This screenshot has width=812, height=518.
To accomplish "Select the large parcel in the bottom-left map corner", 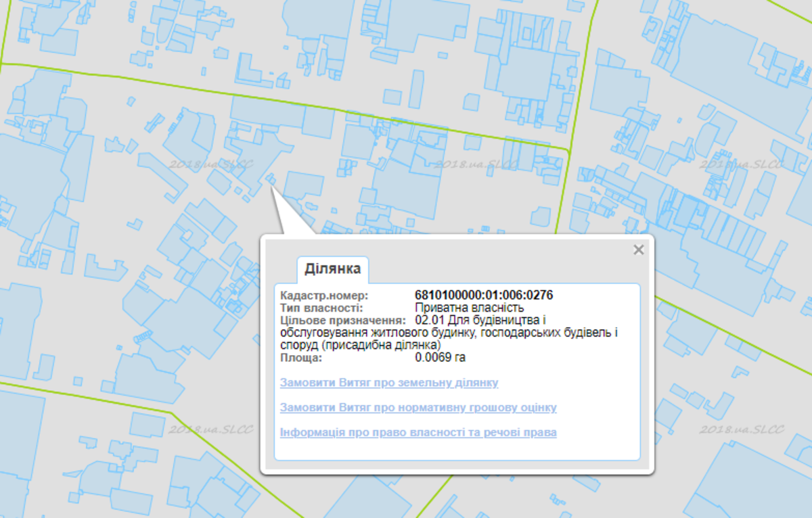I will 20,440.
